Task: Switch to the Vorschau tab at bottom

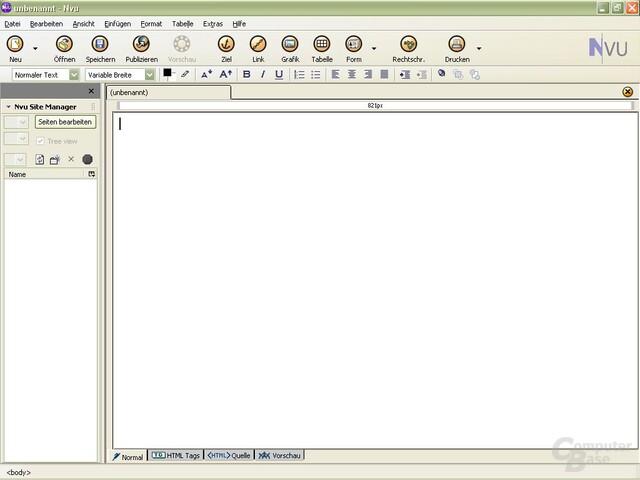Action: coord(280,455)
